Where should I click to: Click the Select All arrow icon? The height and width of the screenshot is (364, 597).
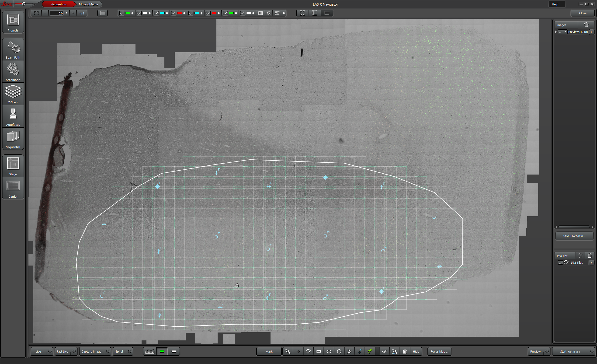pyautogui.click(x=394, y=351)
